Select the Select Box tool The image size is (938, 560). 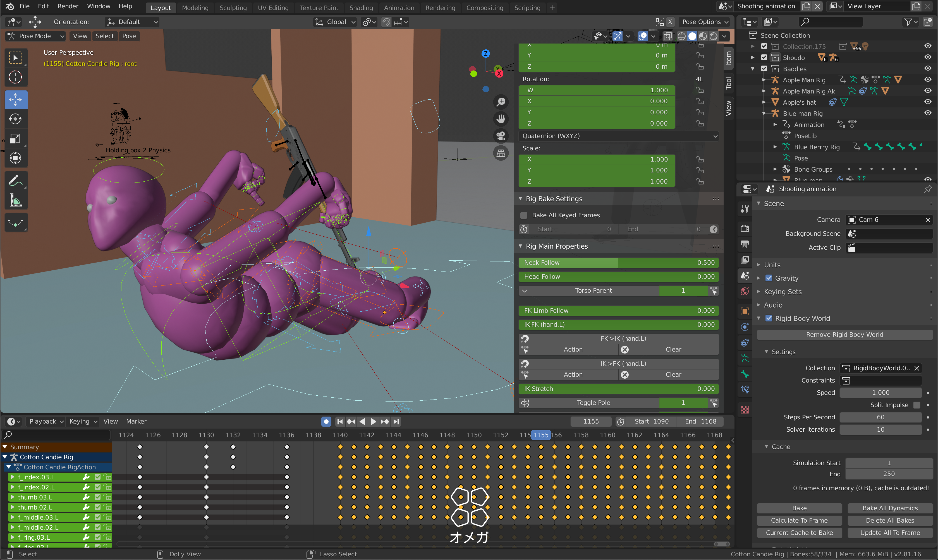coord(15,58)
